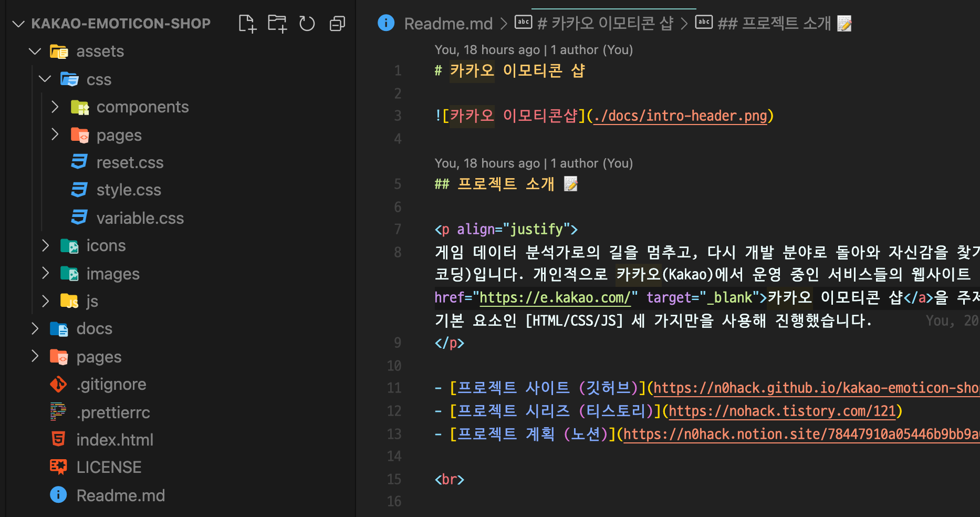Collapse all folders in explorer
This screenshot has height=517, width=980.
pyautogui.click(x=337, y=24)
